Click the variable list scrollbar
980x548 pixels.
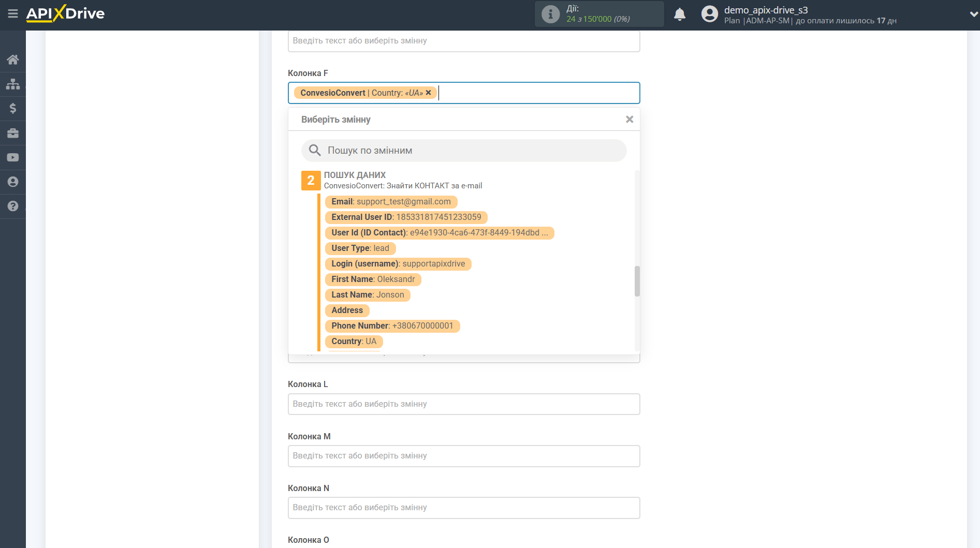[x=637, y=281]
